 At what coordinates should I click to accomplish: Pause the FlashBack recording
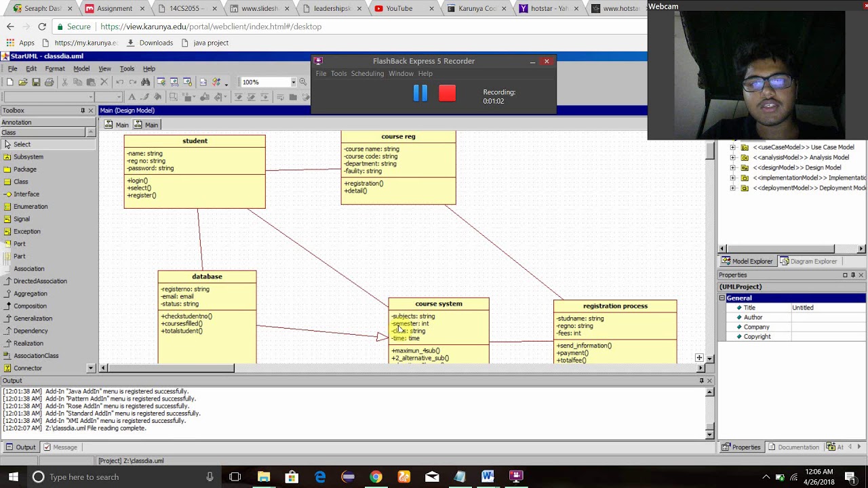click(x=420, y=94)
